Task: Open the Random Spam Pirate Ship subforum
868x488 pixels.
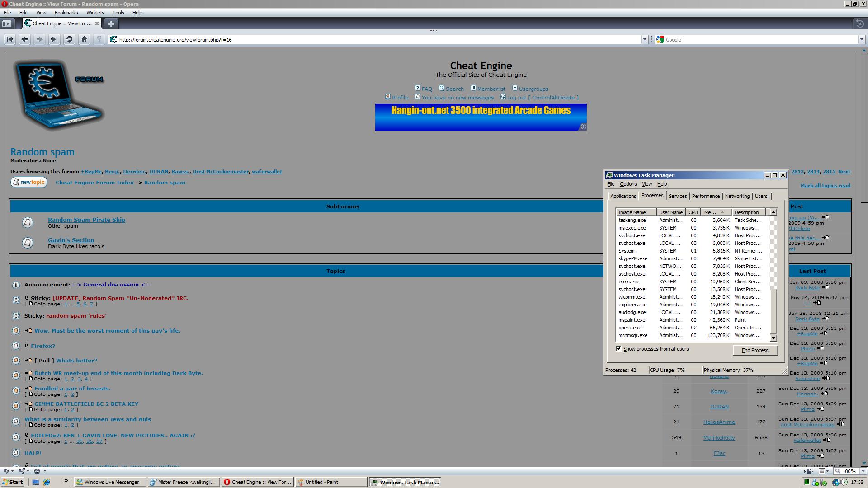Action: click(x=86, y=220)
